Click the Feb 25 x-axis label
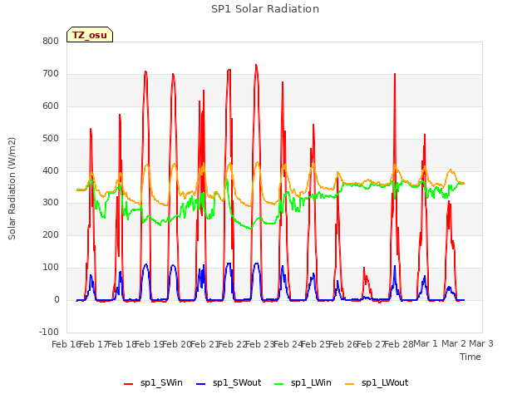 click(315, 344)
